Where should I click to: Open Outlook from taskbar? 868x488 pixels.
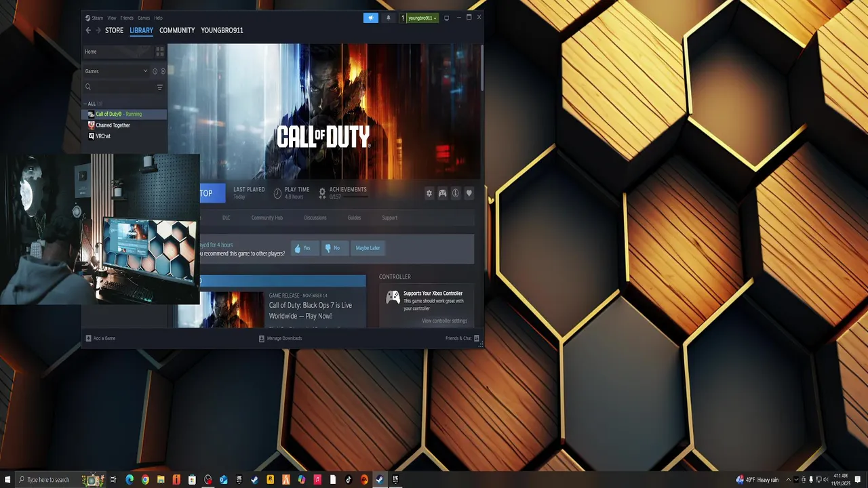(x=223, y=480)
